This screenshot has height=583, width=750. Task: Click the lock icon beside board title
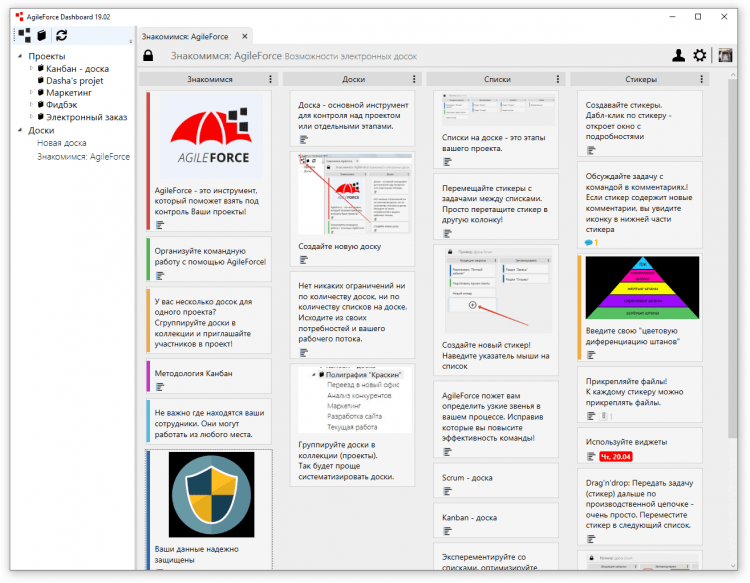click(148, 55)
